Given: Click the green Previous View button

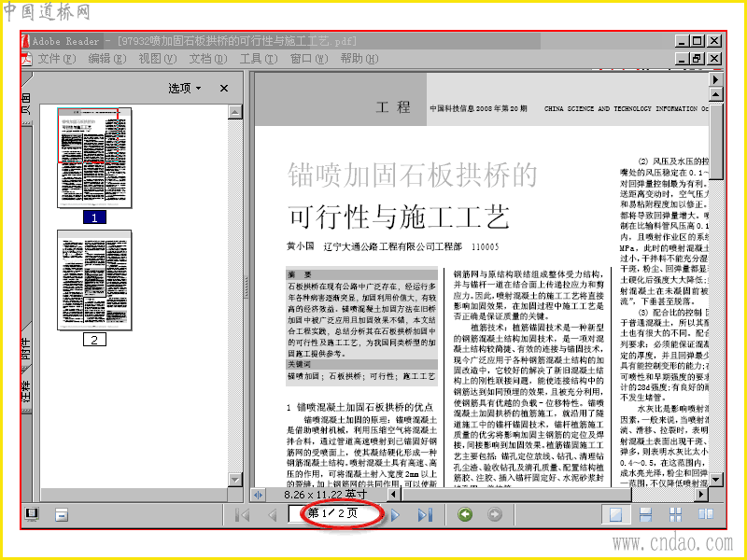Looking at the screenshot, I should [x=465, y=514].
